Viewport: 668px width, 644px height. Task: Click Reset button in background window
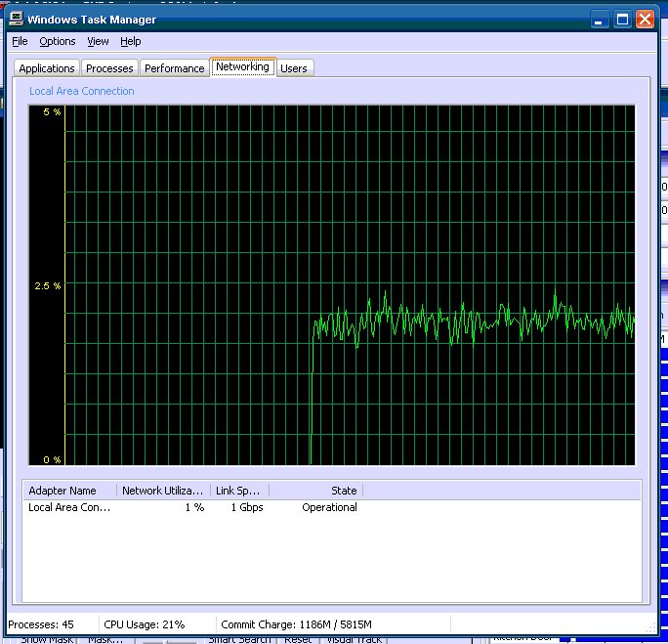(x=298, y=640)
